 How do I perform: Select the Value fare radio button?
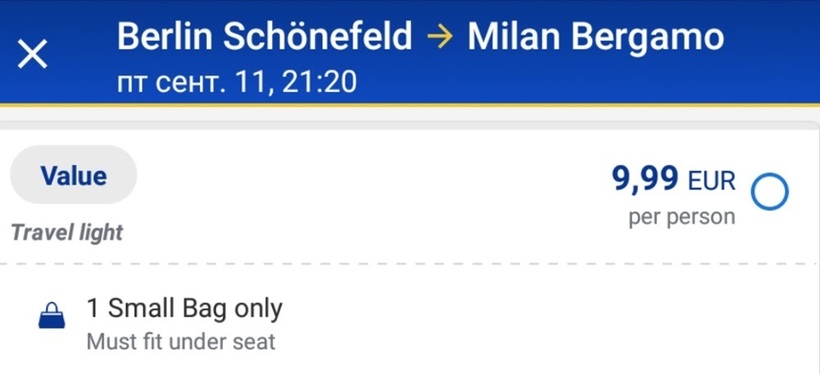pos(769,192)
